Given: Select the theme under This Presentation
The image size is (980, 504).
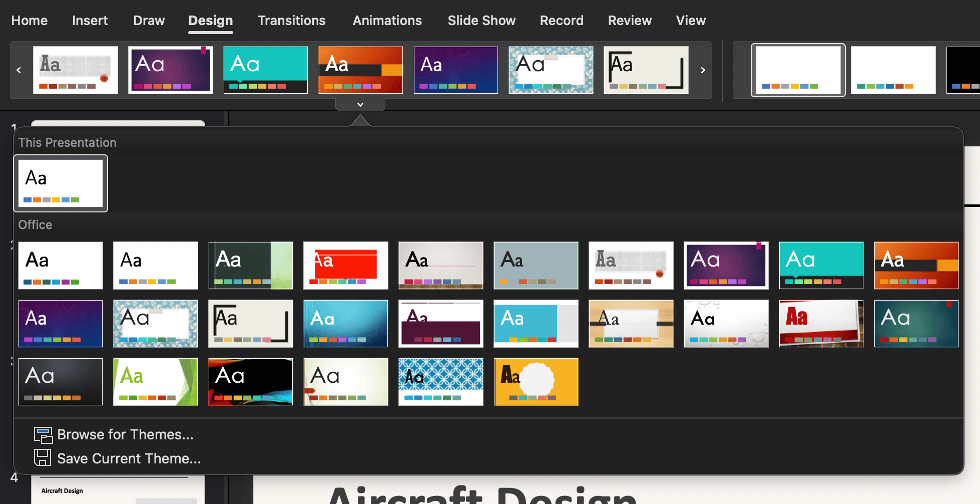Looking at the screenshot, I should [61, 183].
